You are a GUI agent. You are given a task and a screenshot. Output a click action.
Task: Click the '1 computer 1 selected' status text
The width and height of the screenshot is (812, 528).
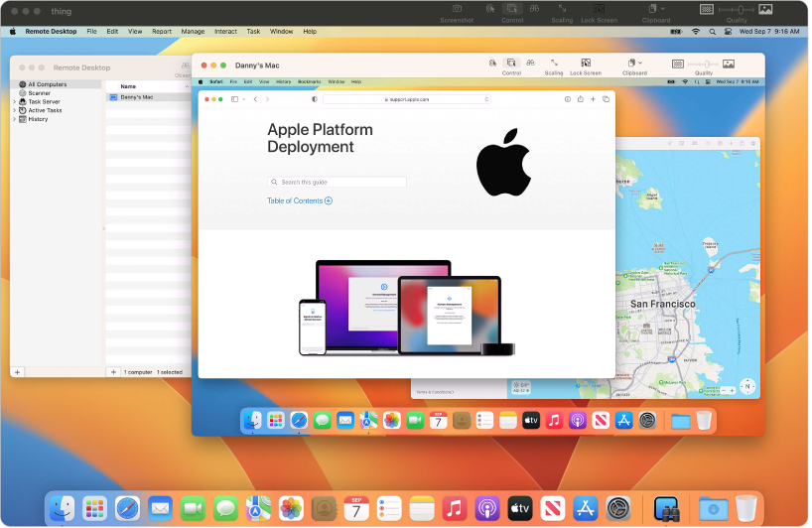[153, 372]
